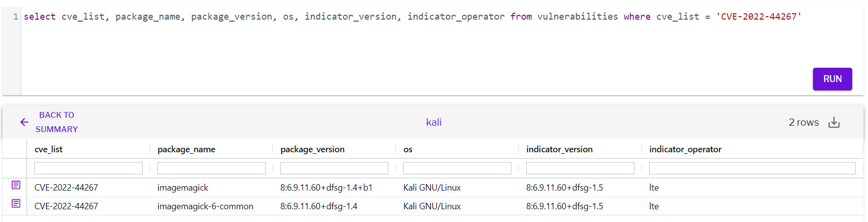
Task: Download the results with the download icon
Action: 834,122
